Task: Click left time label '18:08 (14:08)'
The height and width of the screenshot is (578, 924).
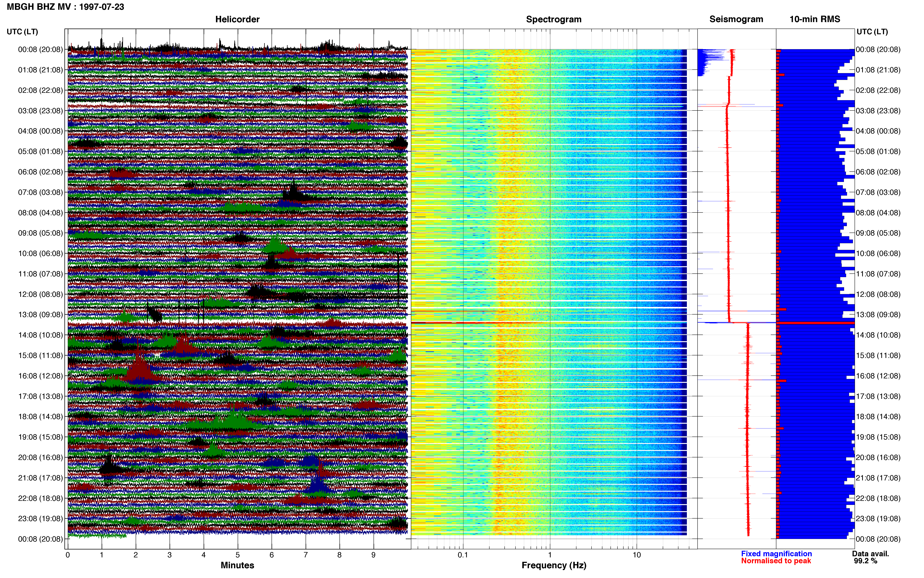Action: tap(40, 417)
